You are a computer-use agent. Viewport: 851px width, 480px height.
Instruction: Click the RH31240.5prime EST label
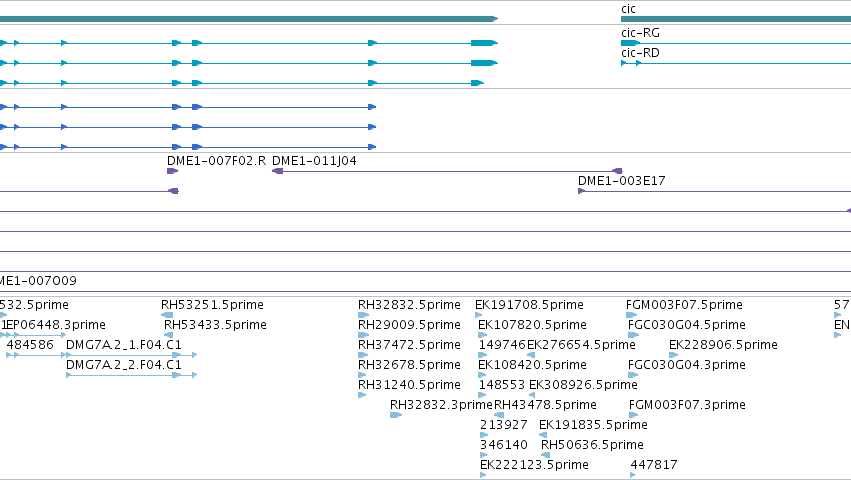(409, 385)
